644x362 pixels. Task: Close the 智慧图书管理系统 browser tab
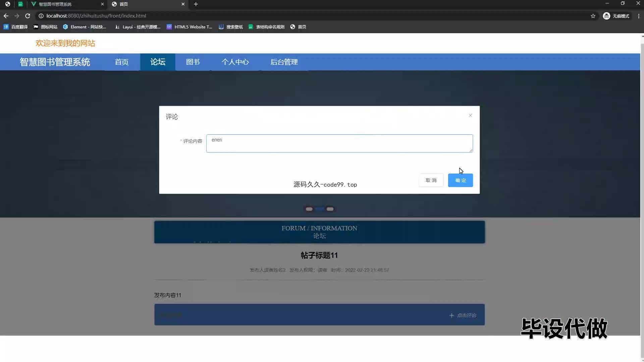(x=102, y=4)
